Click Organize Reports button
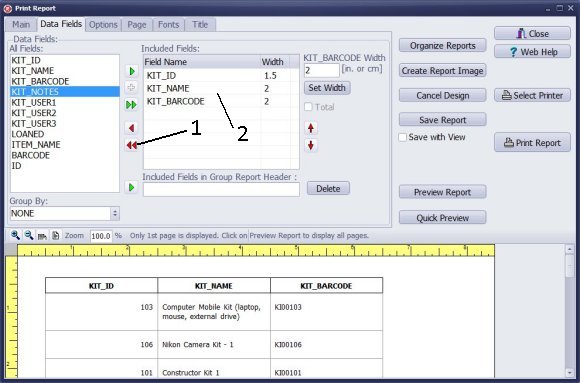Viewport: 580px width, 383px height. [x=442, y=46]
